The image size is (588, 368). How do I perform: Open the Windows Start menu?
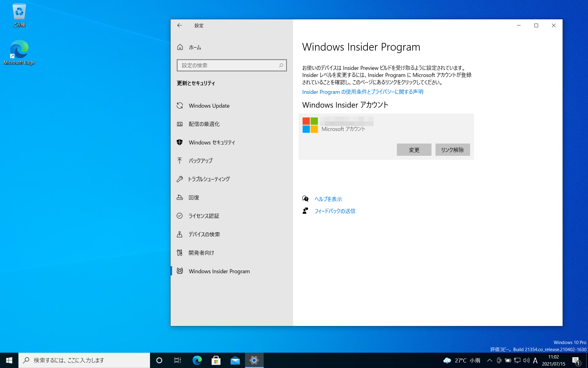pyautogui.click(x=9, y=360)
